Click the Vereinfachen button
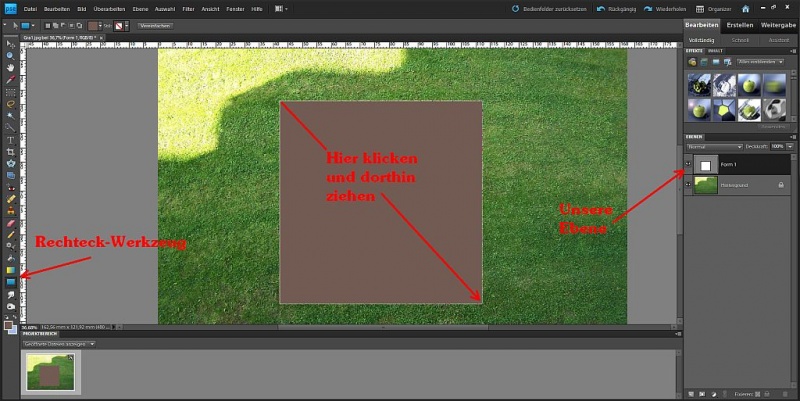 pyautogui.click(x=152, y=25)
